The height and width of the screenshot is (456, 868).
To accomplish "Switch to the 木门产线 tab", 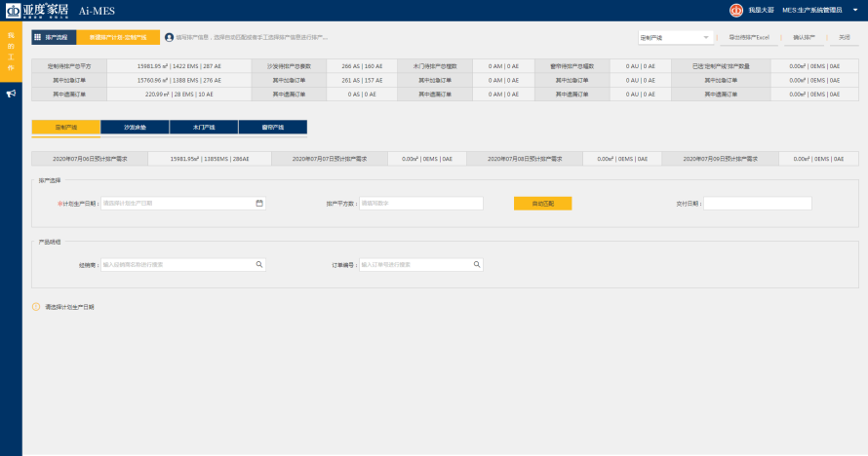I will (204, 127).
